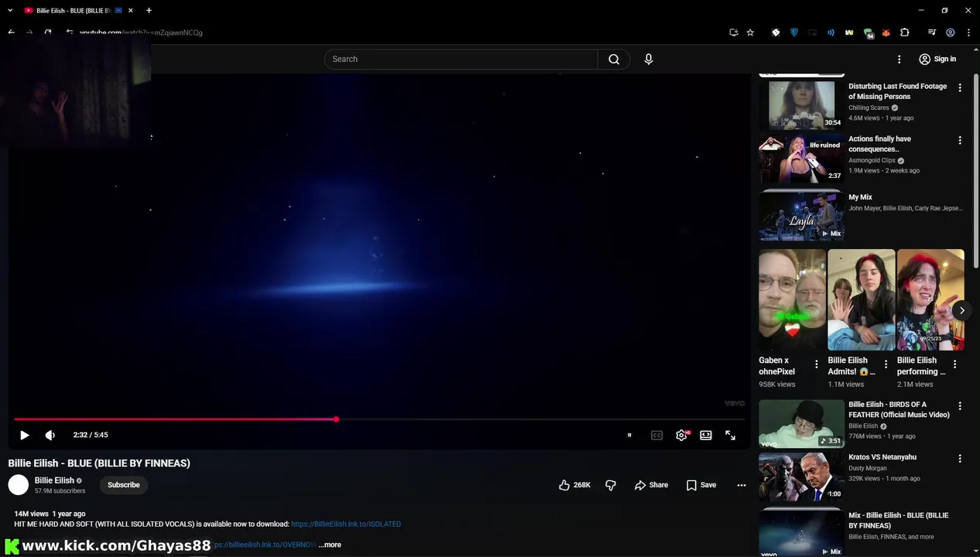Open YouTube settings three-dot menu

[x=899, y=60]
